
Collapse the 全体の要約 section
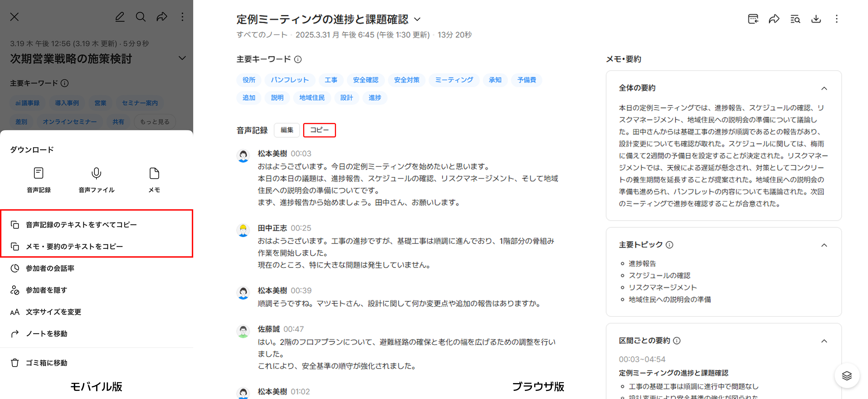click(x=824, y=88)
